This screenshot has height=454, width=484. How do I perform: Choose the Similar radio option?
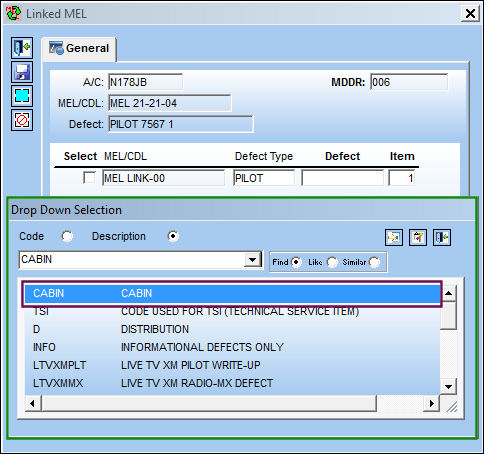[374, 262]
